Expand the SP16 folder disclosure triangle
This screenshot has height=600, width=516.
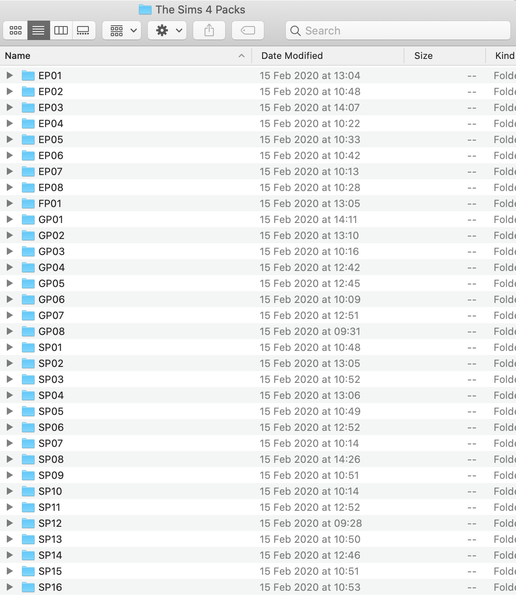[x=10, y=587]
